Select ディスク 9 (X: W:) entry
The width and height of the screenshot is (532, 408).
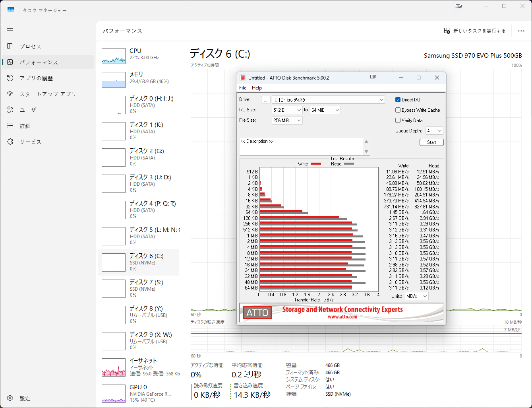tap(138, 341)
